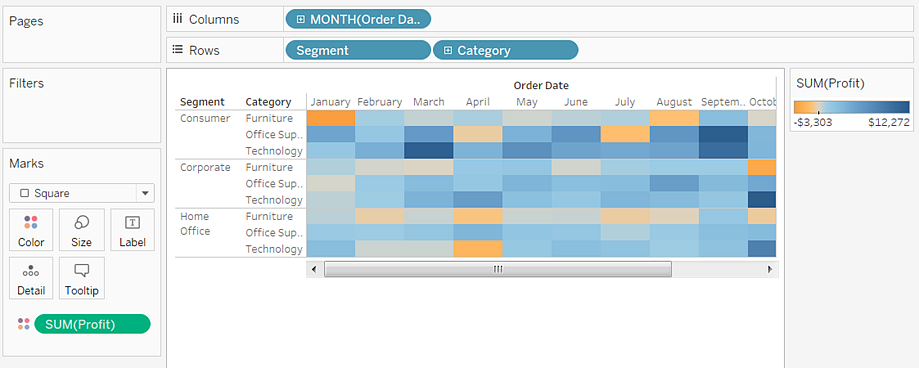Image resolution: width=919 pixels, height=368 pixels.
Task: Open the Tooltip card in Marks
Action: pyautogui.click(x=81, y=278)
